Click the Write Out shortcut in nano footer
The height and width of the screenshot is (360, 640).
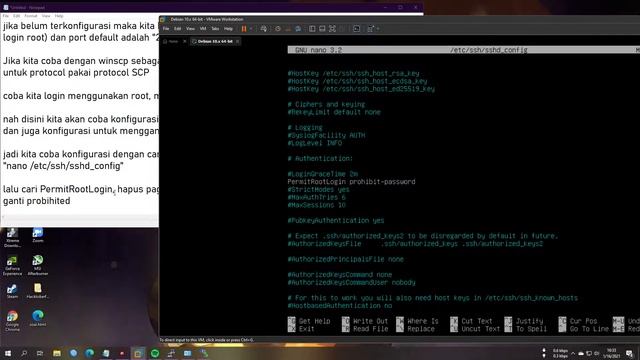tap(365, 321)
